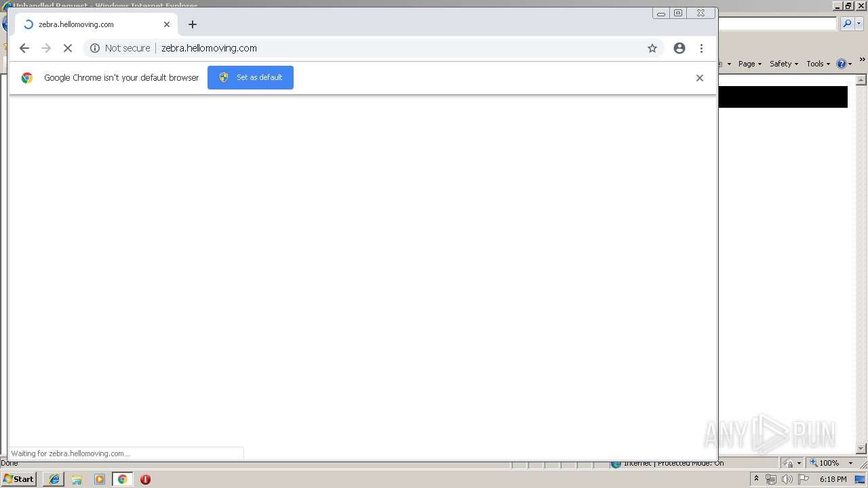The width and height of the screenshot is (868, 488).
Task: Click the Show desktop button
Action: point(861,479)
